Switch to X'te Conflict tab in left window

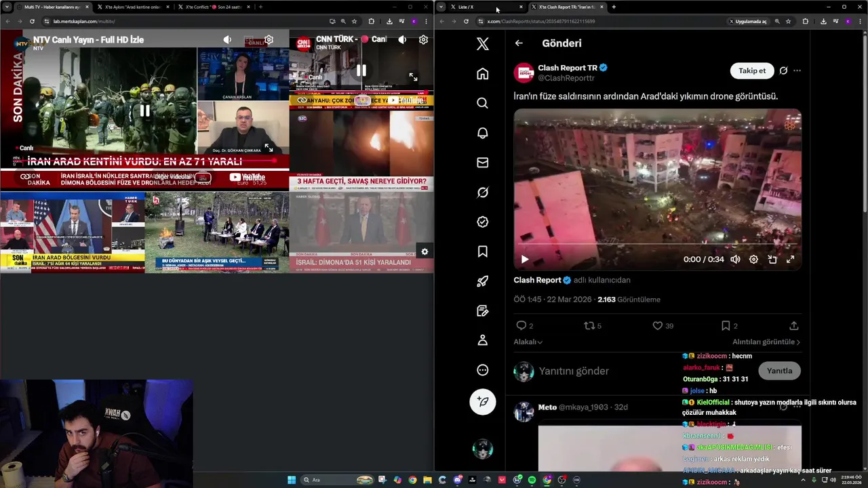click(x=213, y=7)
